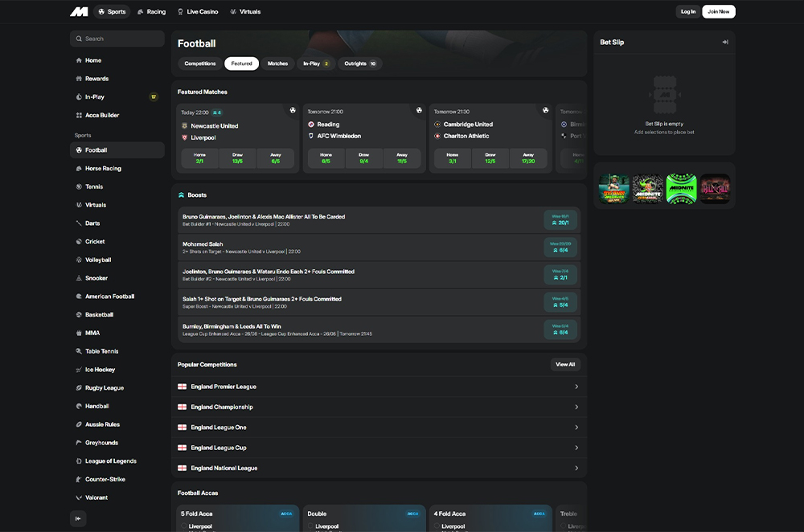Expand England Premier League competition
The width and height of the screenshot is (804, 532).
pos(379,387)
